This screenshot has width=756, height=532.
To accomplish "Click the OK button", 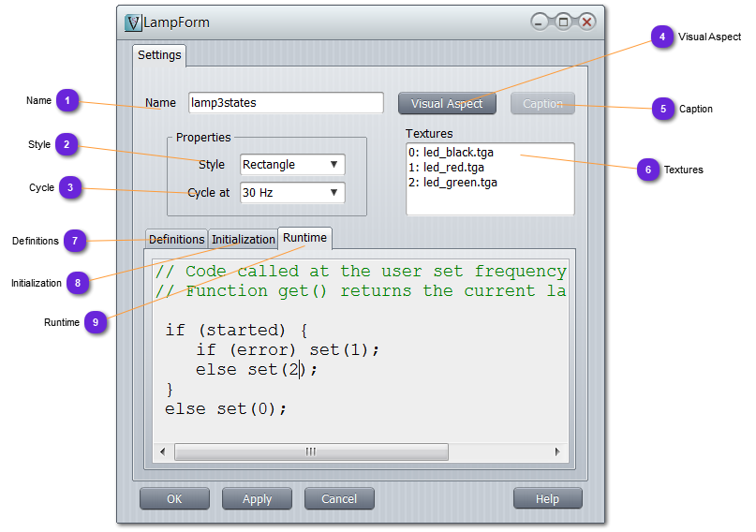I will point(174,499).
